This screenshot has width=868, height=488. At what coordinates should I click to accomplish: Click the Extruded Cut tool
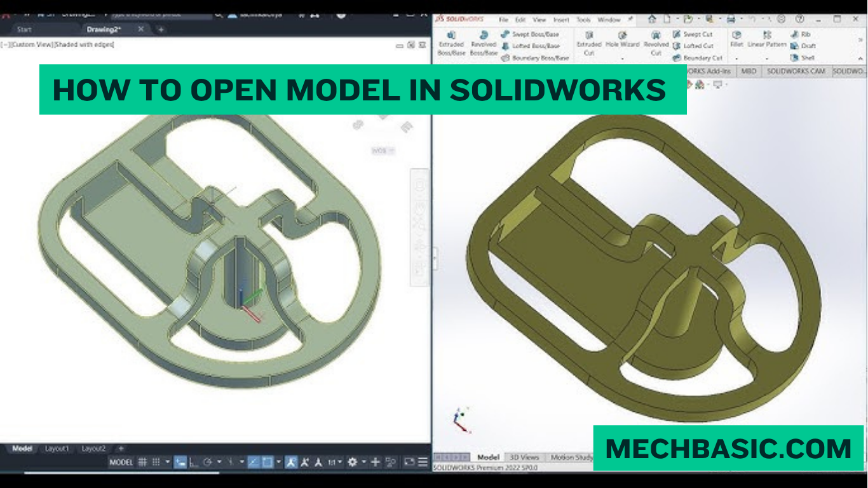(589, 44)
